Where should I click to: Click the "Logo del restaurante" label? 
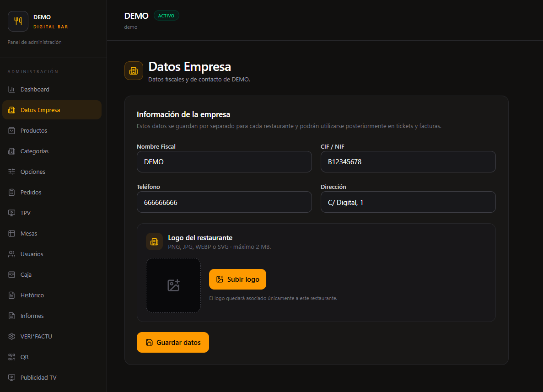tap(200, 238)
